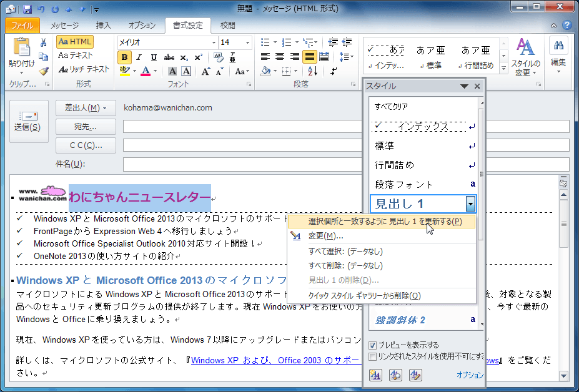Click the 送信(S) send button
579x392 pixels.
coord(29,121)
